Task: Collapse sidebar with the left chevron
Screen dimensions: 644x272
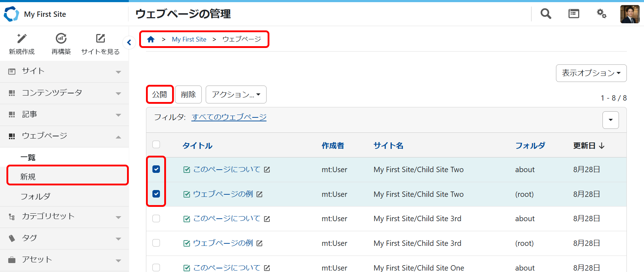Action: point(129,43)
